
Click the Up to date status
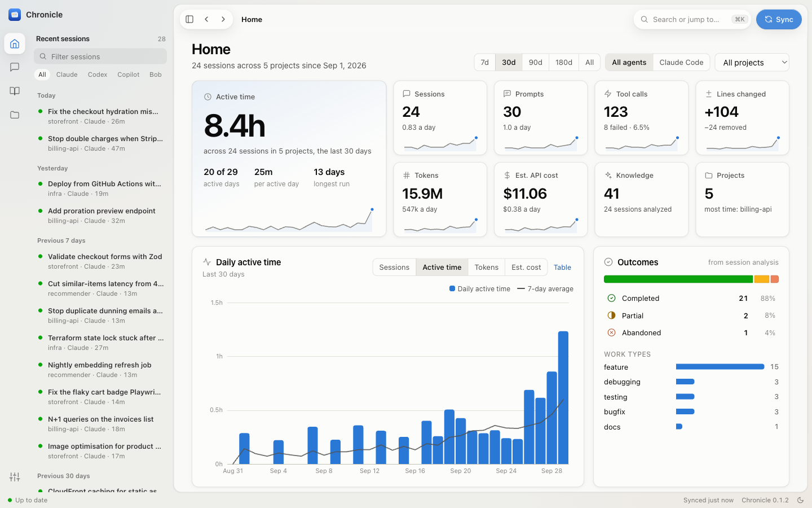coord(28,500)
